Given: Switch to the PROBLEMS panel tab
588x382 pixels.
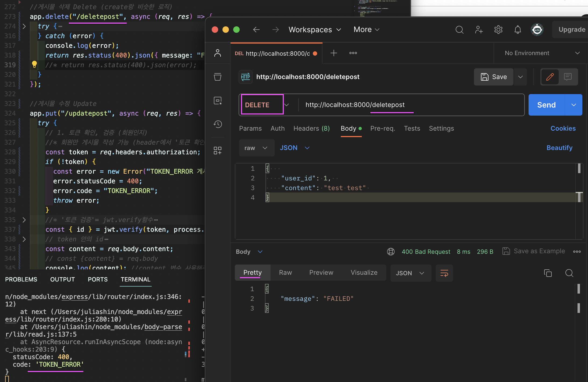Looking at the screenshot, I should pos(21,279).
